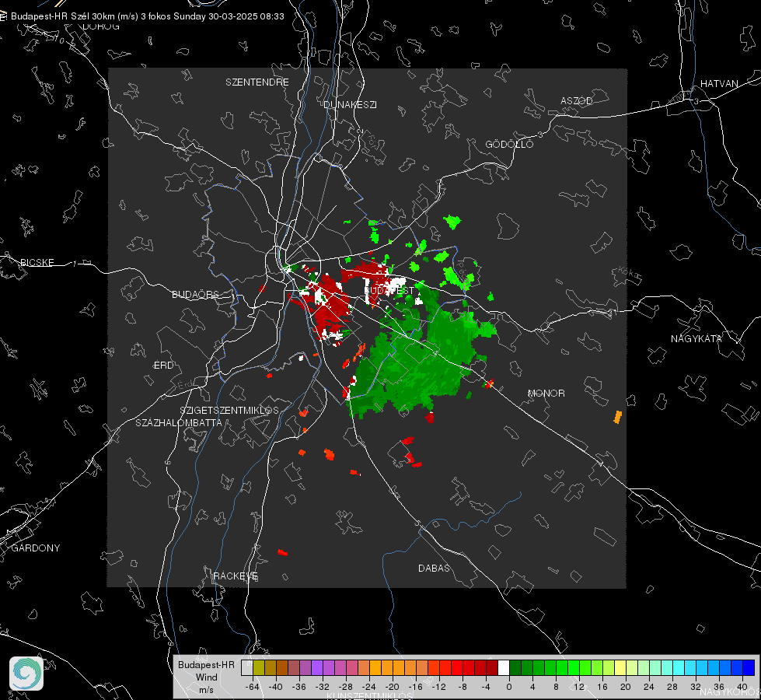Viewport: 761px width, 700px height.
Task: Click the -64 legend scale value
Action: point(252,687)
